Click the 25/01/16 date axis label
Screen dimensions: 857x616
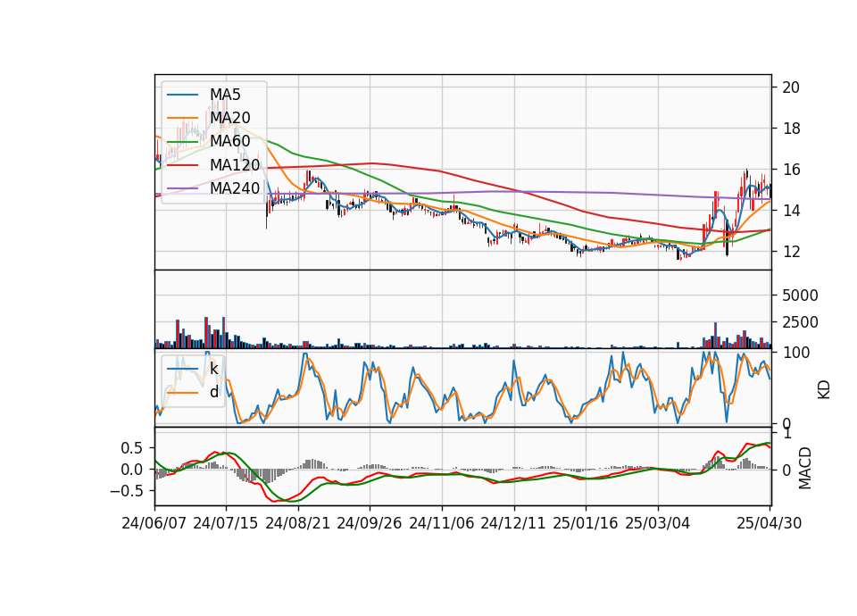[x=586, y=523]
